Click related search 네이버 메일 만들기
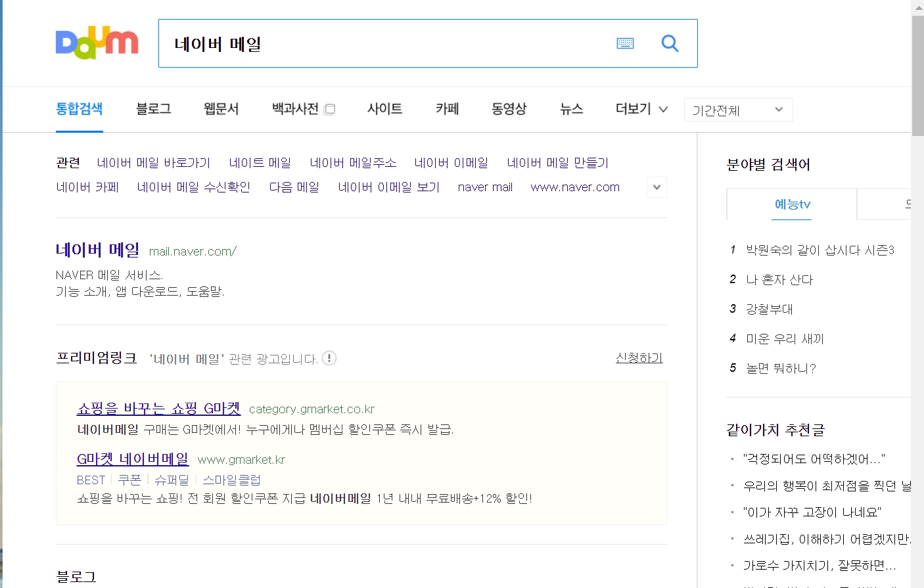The height and width of the screenshot is (588, 924). point(558,163)
